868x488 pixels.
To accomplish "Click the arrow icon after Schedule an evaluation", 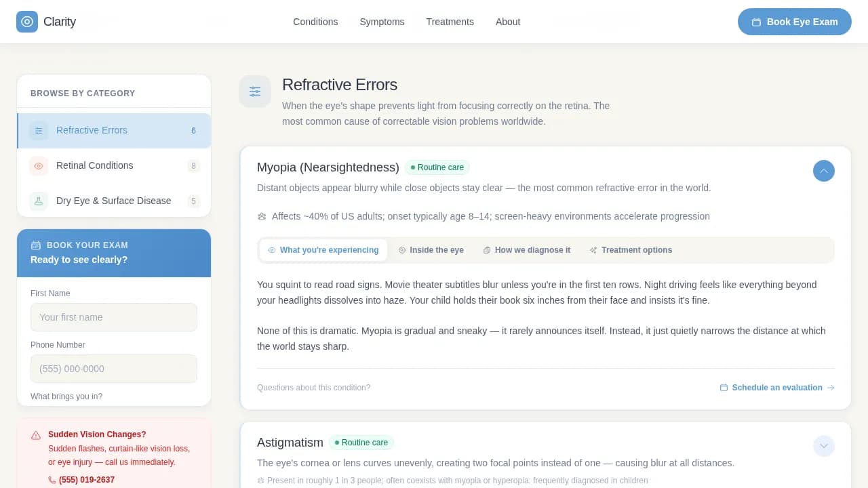I will tap(831, 388).
